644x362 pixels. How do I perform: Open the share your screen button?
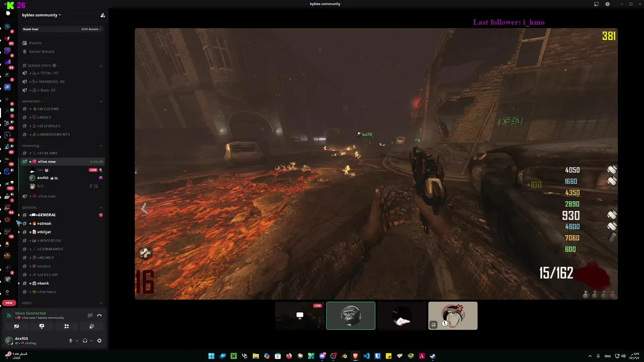42,326
